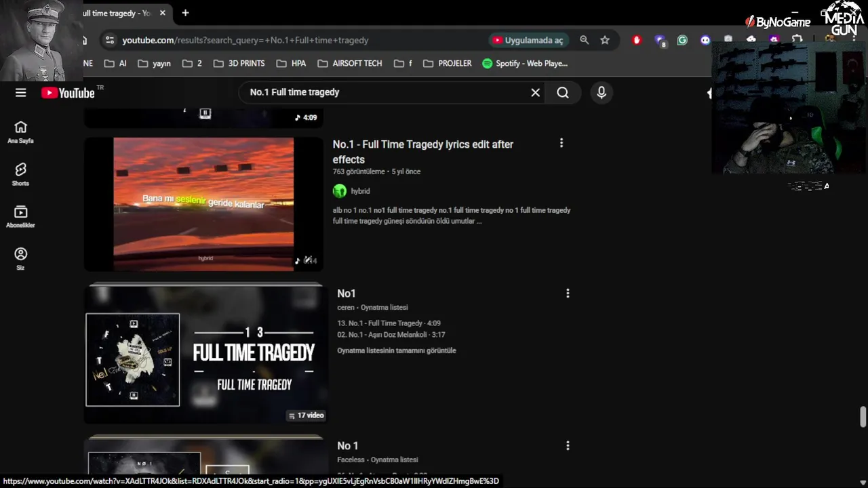Image resolution: width=868 pixels, height=488 pixels.
Task: Open the 3D PRINTS bookmarks folder
Action: [x=239, y=63]
